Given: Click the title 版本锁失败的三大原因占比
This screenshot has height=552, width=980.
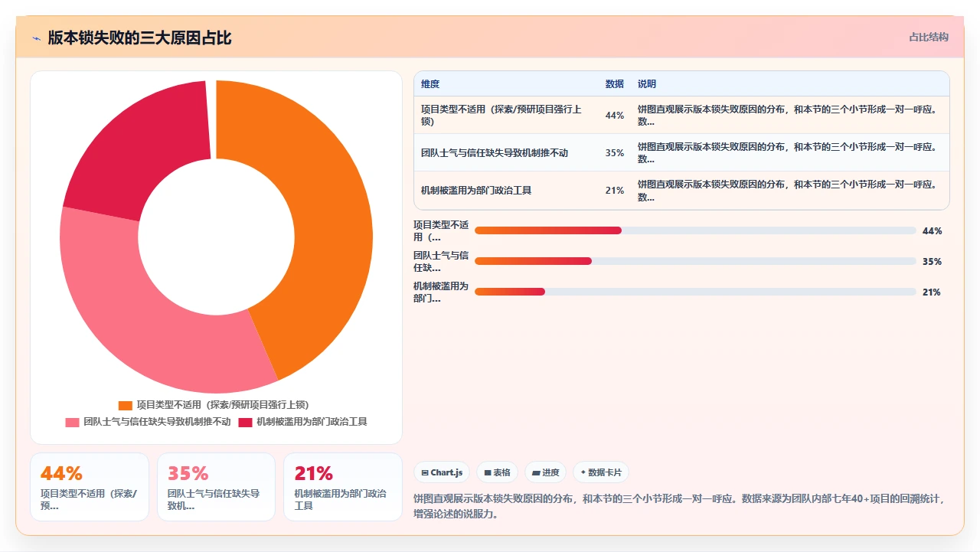Looking at the screenshot, I should [139, 38].
